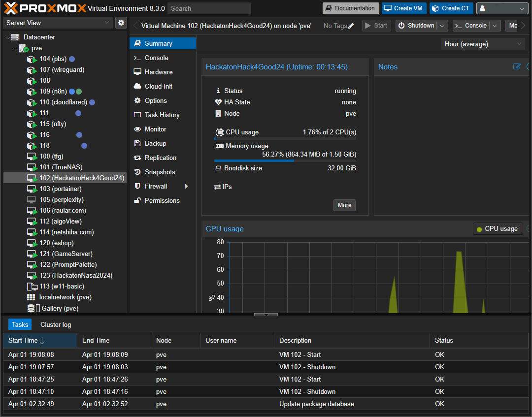Open the 'Hour (average)' graph interval dropdown
This screenshot has width=532, height=417.
(518, 44)
